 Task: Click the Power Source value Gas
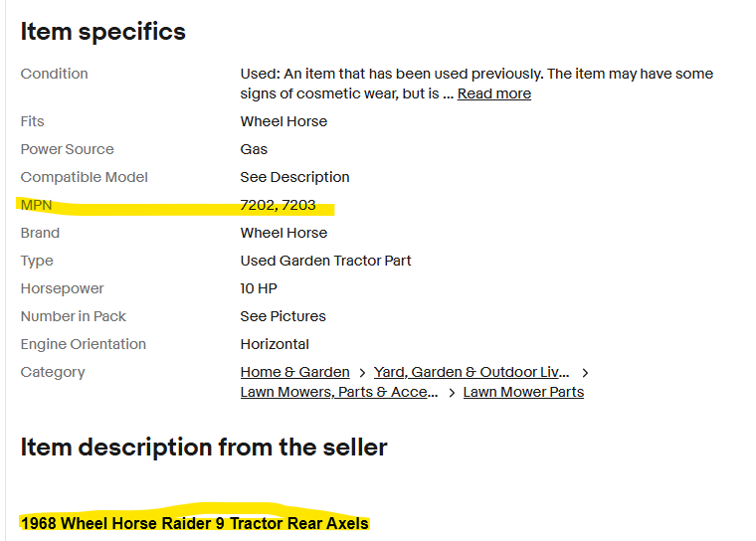point(254,149)
